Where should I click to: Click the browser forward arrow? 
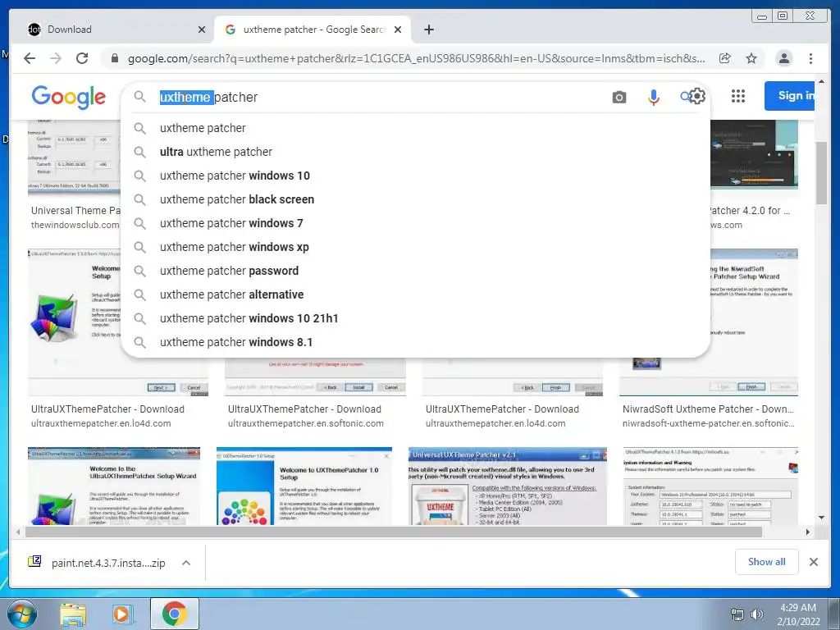pos(56,58)
